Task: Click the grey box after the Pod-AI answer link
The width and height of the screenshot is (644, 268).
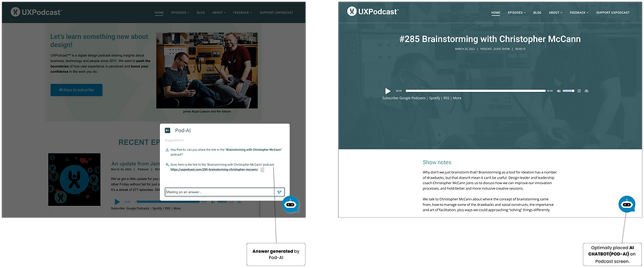Action: pos(262,169)
